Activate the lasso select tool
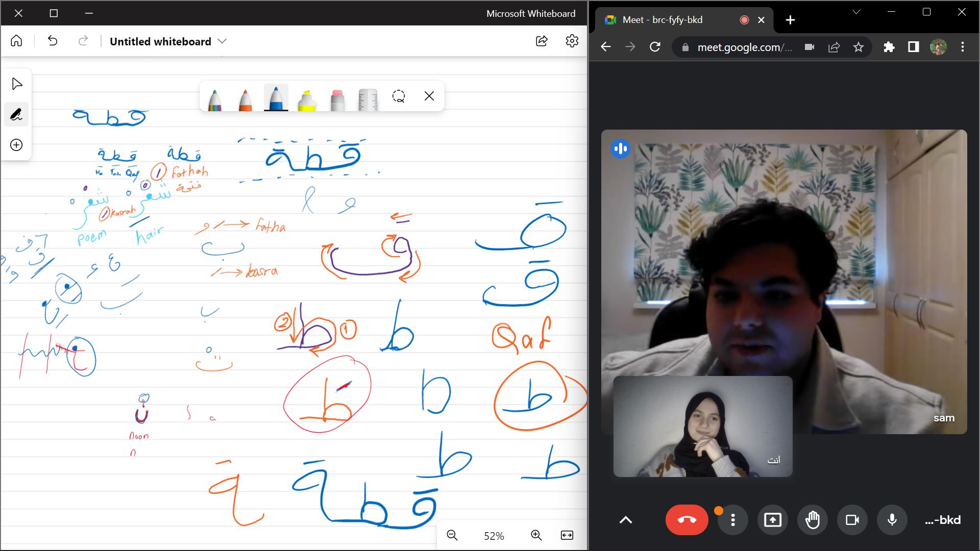 click(399, 96)
